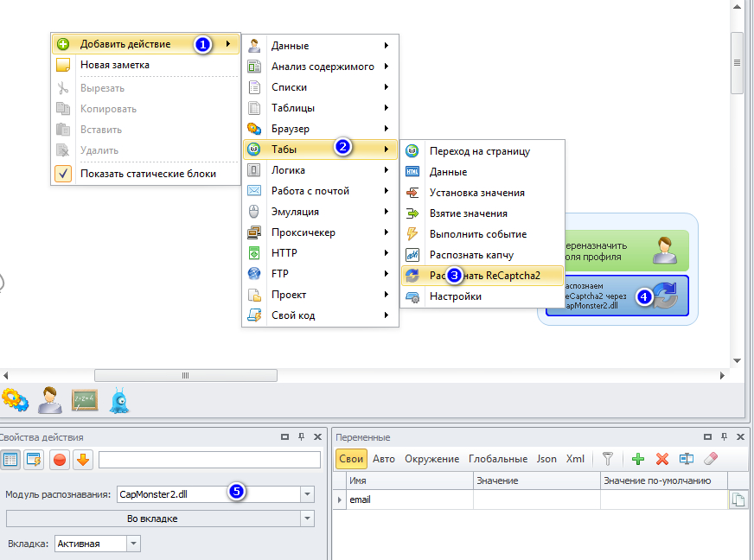Image resolution: width=754 pixels, height=560 pixels.
Task: Click the gears settings icon below canvas
Action: (15, 400)
